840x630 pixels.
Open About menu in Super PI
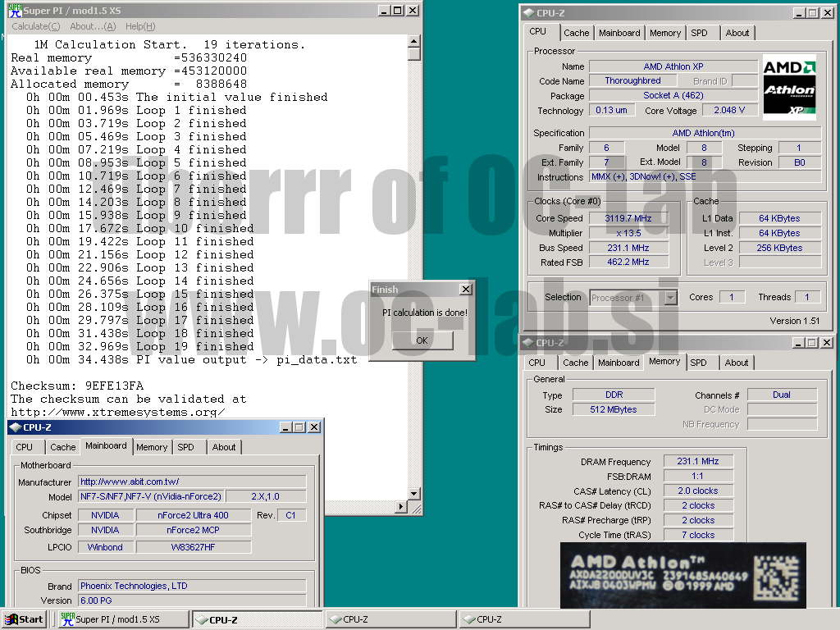(x=93, y=26)
